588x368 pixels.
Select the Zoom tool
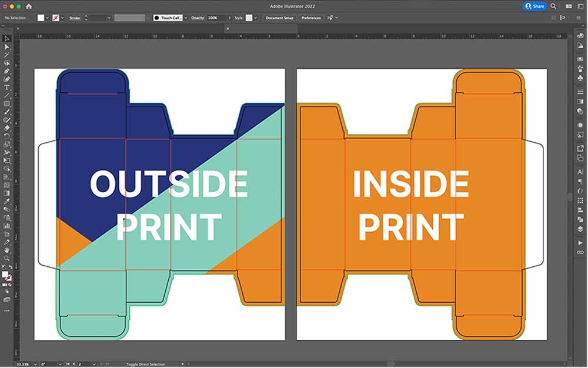(6, 259)
